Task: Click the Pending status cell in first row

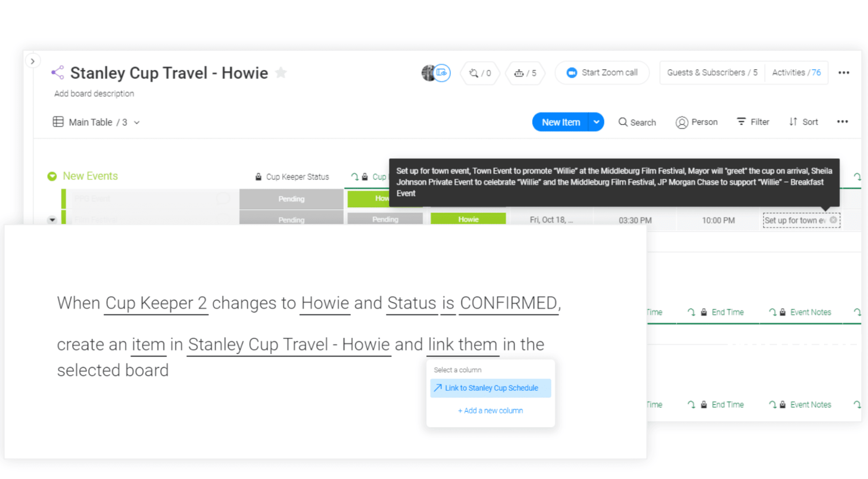Action: pos(291,199)
